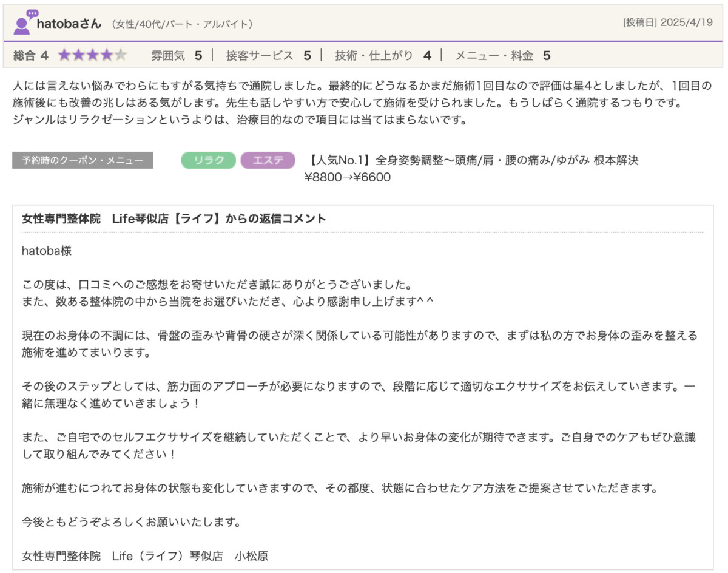Click the ¥8800→¥6600 coupon price
Screen dimensions: 728x573
[347, 177]
